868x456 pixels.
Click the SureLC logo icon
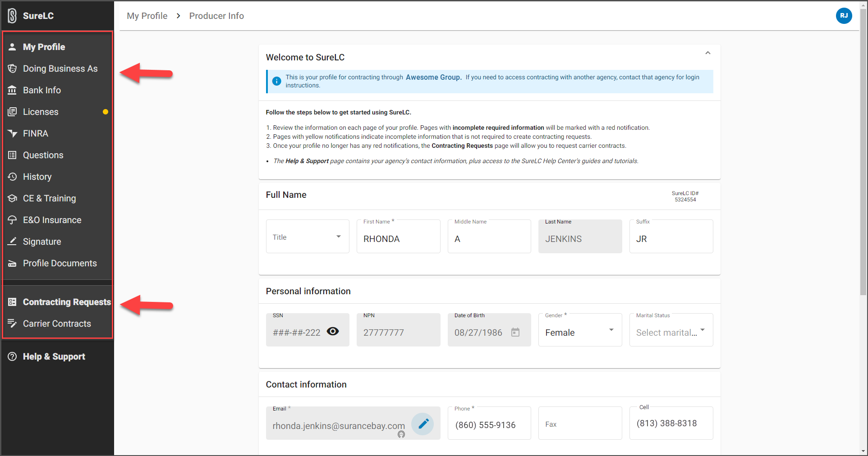click(x=12, y=16)
